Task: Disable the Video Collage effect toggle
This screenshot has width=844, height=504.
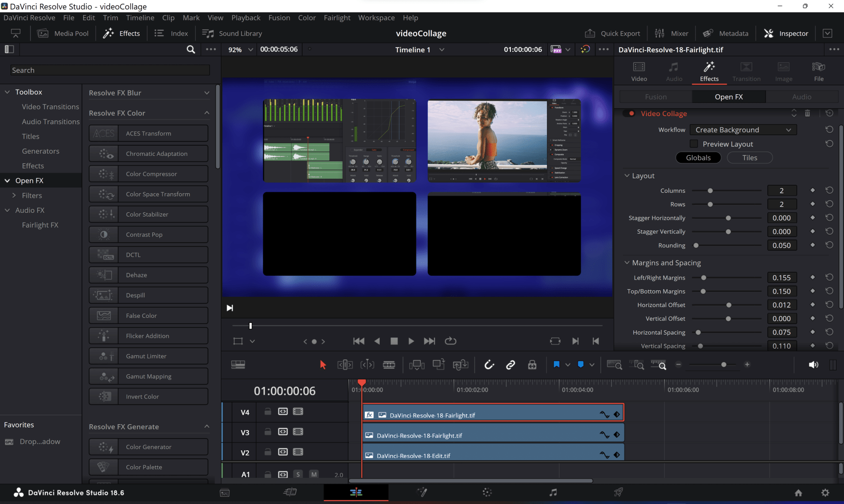Action: click(x=631, y=113)
